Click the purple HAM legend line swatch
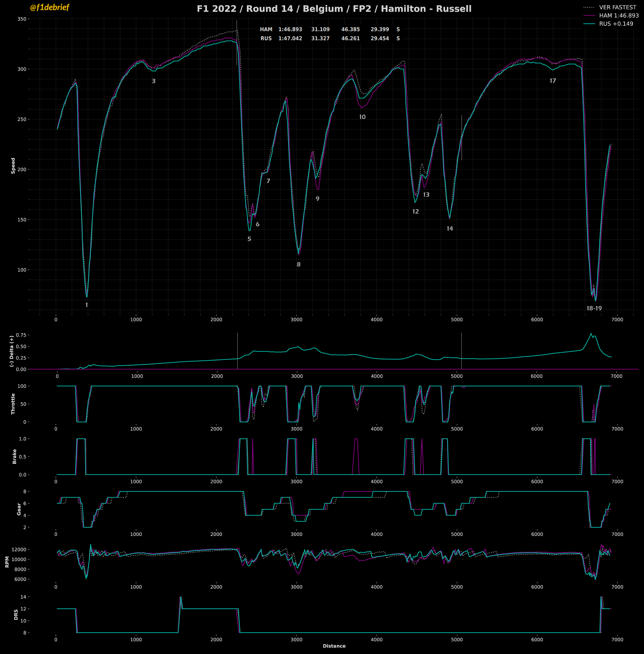This screenshot has height=654, width=644. (x=589, y=15)
